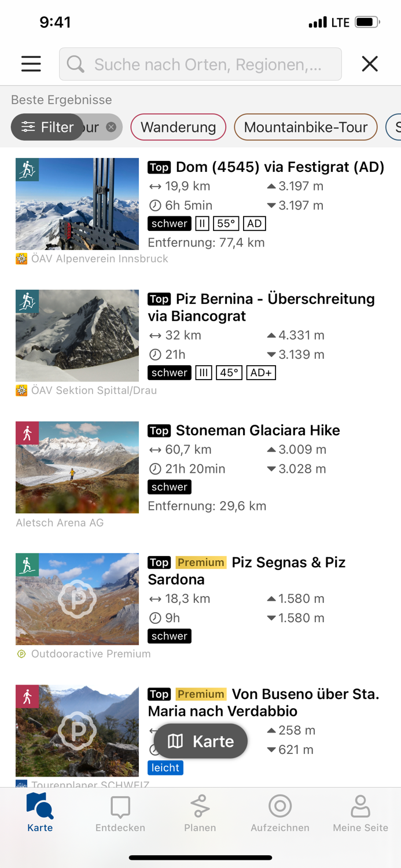Select the Karte tab in bottom navigation
Screen dimensions: 401x868
[39, 813]
